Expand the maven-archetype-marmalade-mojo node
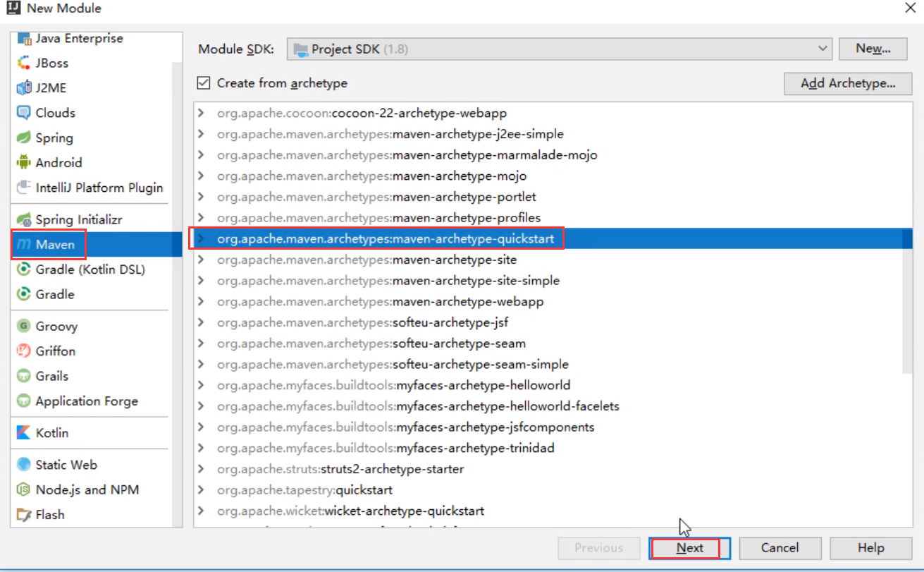The height and width of the screenshot is (572, 924). [x=202, y=155]
